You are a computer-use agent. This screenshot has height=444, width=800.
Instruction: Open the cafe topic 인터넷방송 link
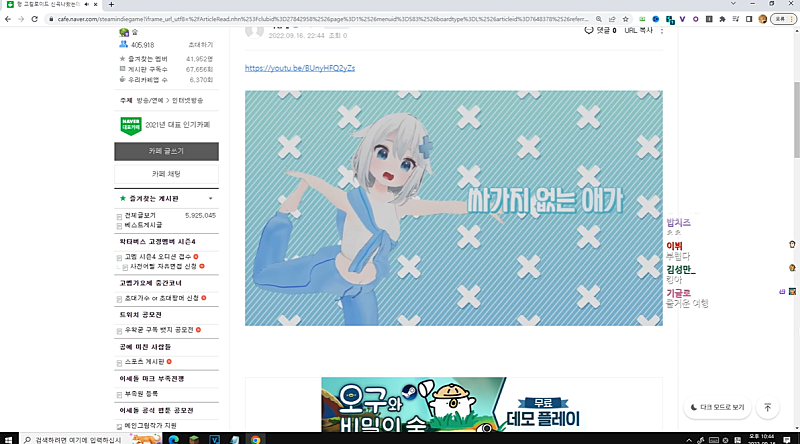[187, 101]
